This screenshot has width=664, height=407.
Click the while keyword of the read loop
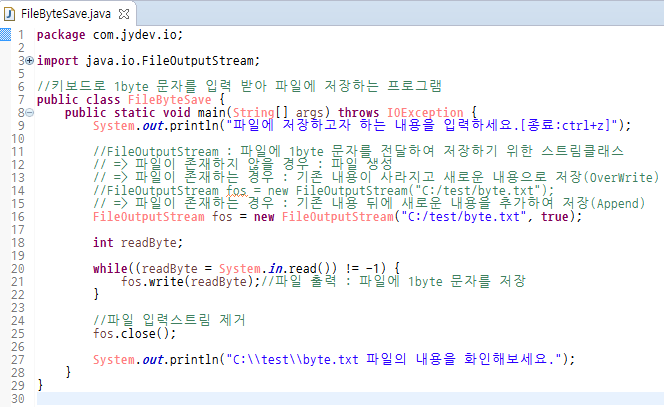[x=109, y=268]
